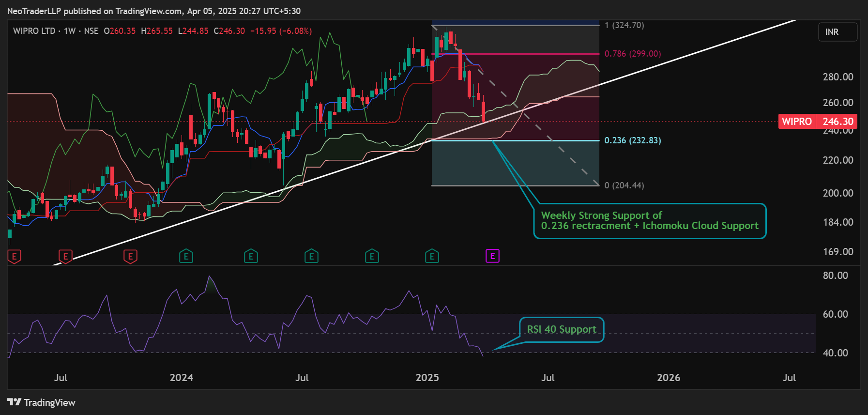868x415 pixels.
Task: Click the WIPRO 246.30 price label
Action: tap(818, 122)
